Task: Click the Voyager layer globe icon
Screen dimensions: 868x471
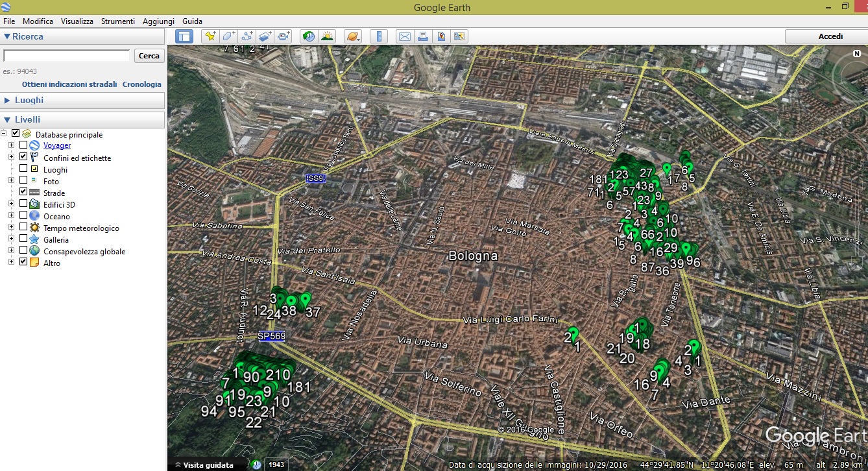Action: point(34,145)
